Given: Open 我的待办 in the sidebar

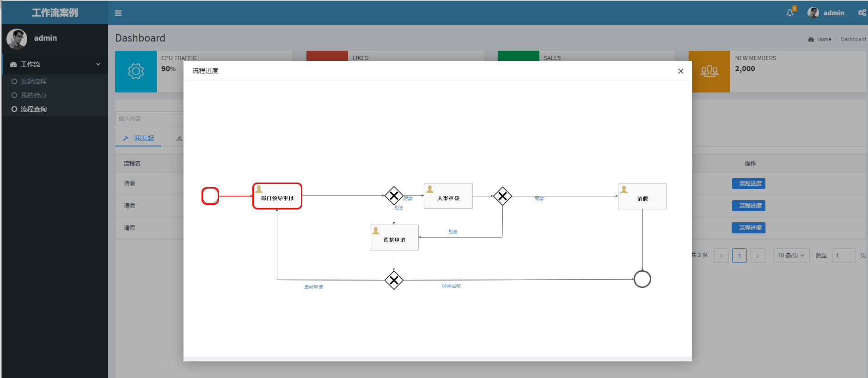Looking at the screenshot, I should point(34,95).
